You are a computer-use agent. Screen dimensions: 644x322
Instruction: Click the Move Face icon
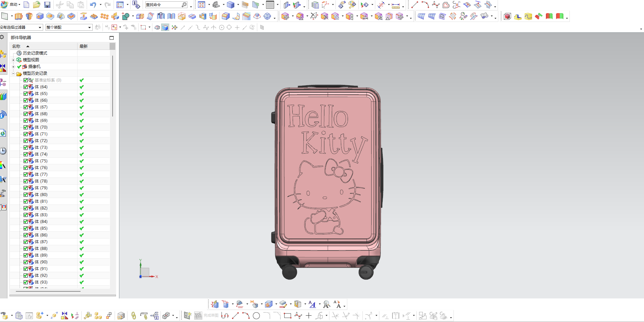pyautogui.click(x=285, y=16)
